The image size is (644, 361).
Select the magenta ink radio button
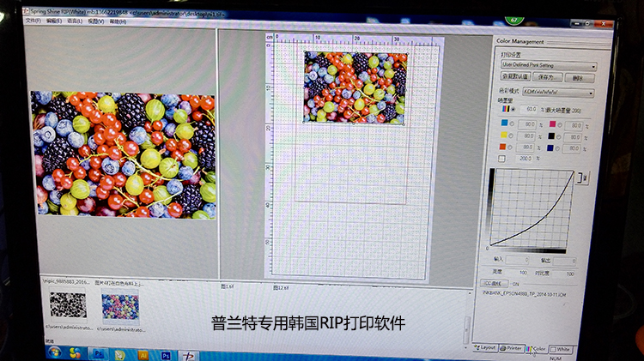560,125
